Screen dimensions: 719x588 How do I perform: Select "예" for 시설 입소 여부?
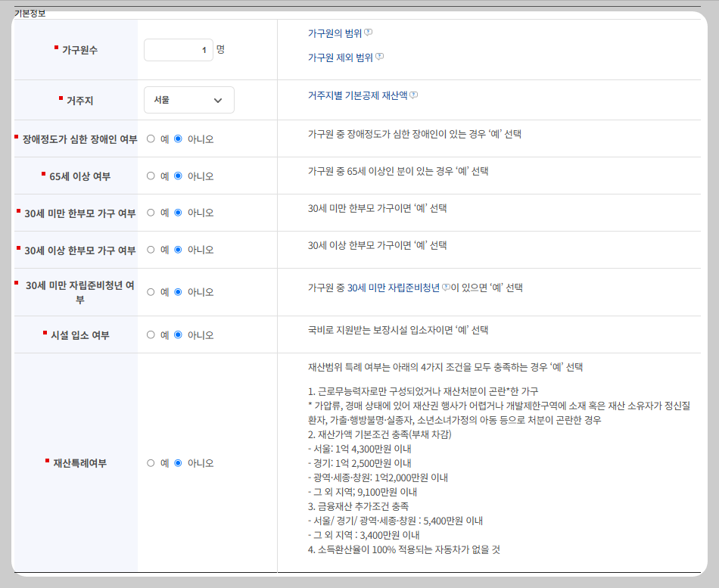[x=150, y=334]
